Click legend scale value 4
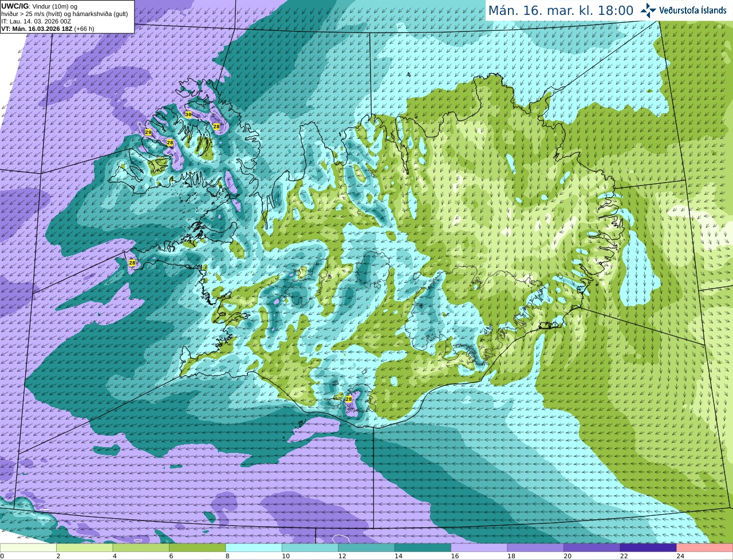Screen dimensions: 733x560 (x=115, y=556)
